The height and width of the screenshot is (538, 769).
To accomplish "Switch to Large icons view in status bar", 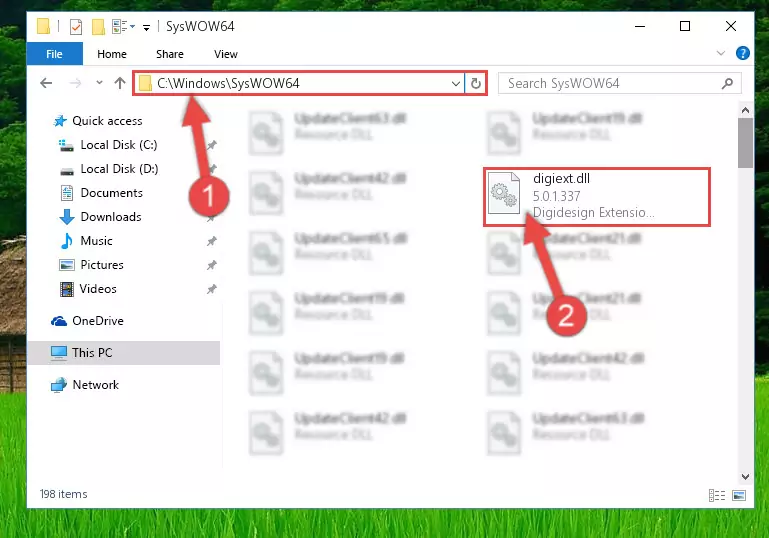I will coord(739,495).
